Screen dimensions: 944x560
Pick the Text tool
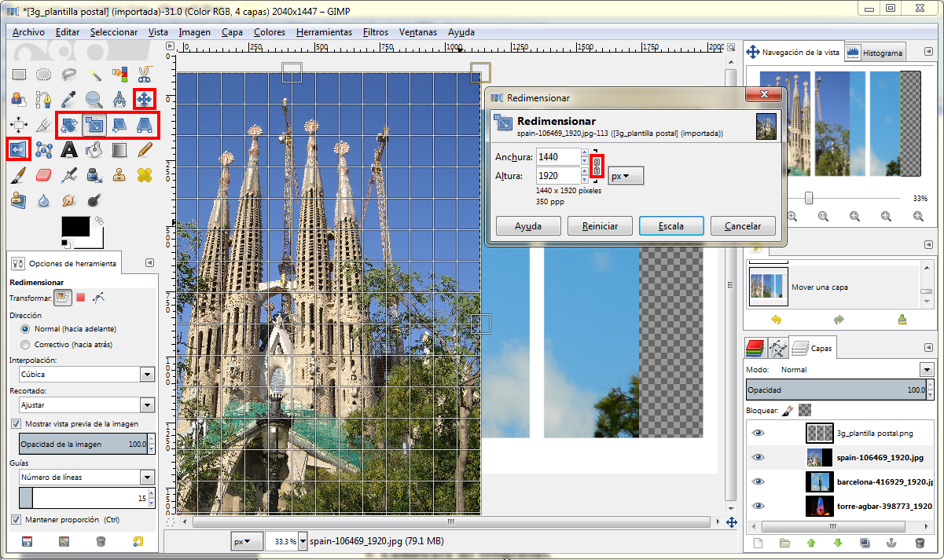[x=67, y=149]
